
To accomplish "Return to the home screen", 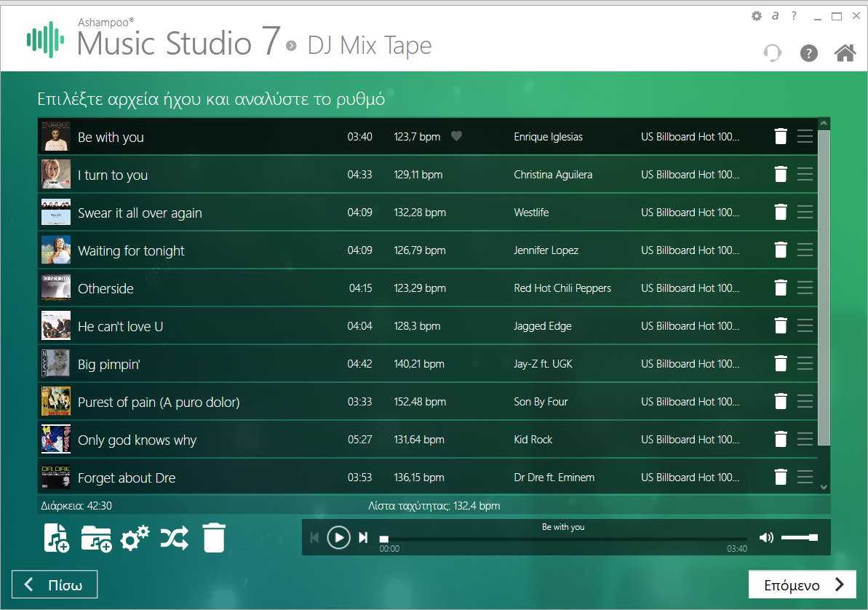I will click(x=845, y=53).
